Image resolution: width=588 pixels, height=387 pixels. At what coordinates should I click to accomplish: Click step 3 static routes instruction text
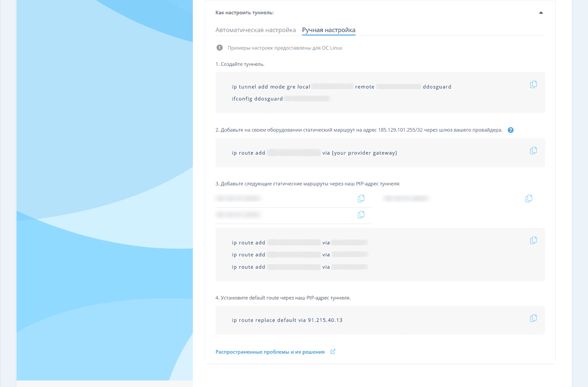(x=308, y=184)
